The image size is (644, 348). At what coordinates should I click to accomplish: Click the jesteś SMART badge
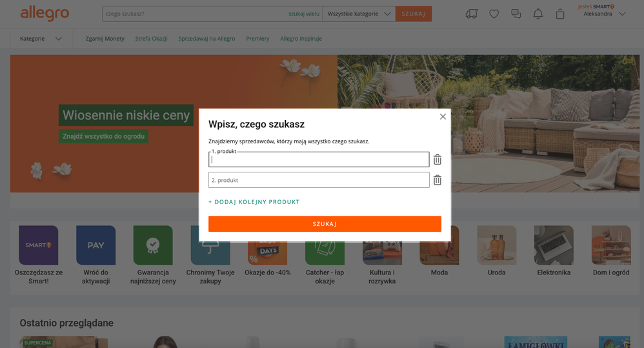tap(596, 6)
